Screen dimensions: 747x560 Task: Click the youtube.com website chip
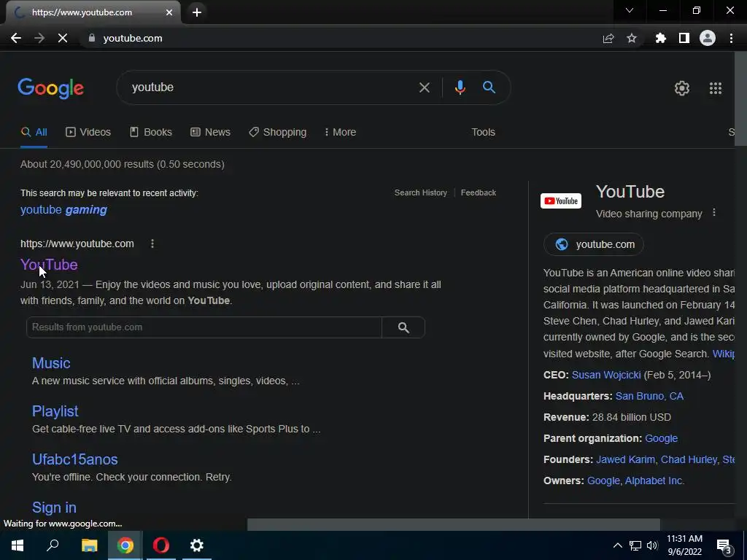point(594,244)
